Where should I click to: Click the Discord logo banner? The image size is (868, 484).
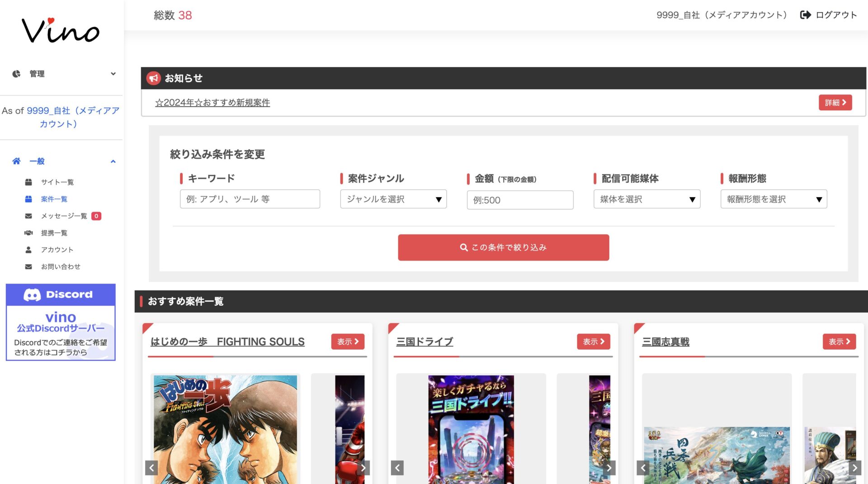click(61, 294)
